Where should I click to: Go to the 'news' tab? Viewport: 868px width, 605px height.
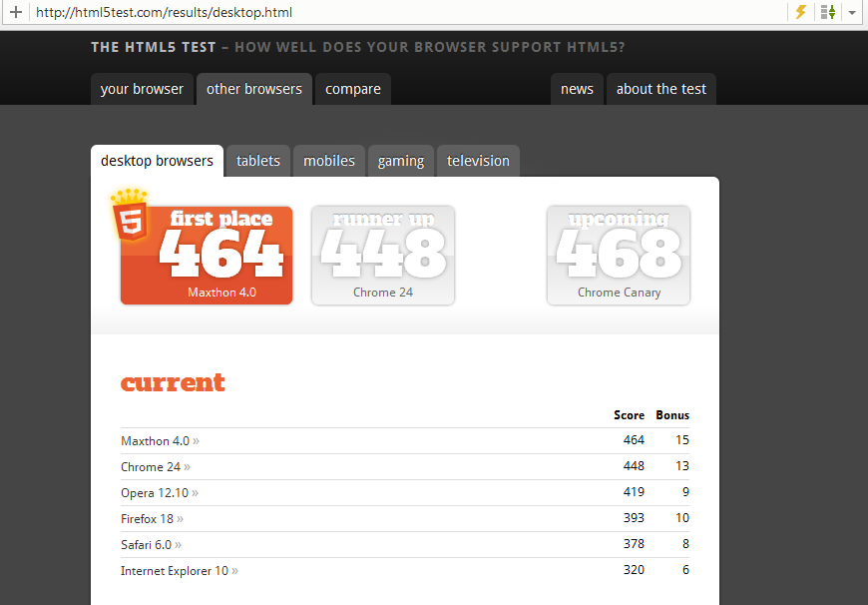(x=577, y=89)
